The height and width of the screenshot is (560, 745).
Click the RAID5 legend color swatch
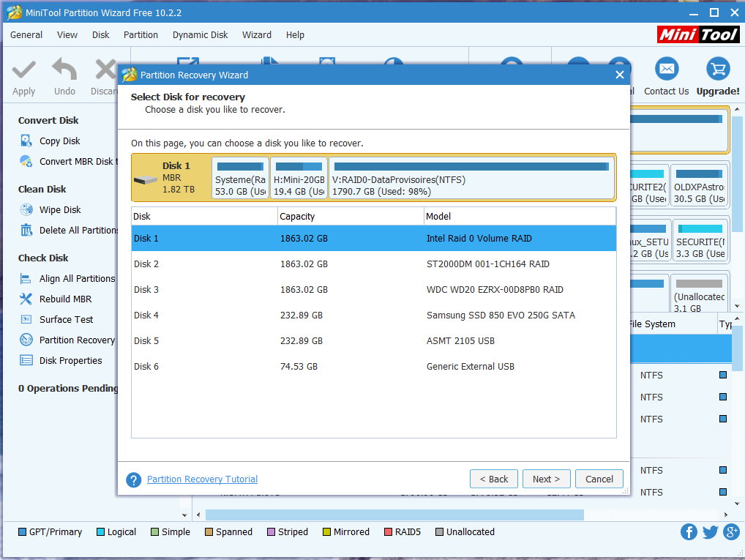tap(388, 532)
